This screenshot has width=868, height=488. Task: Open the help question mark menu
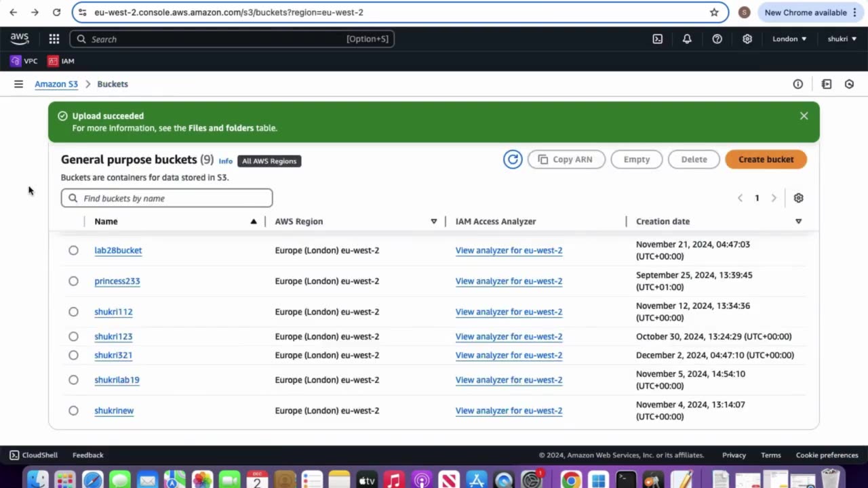tap(717, 39)
